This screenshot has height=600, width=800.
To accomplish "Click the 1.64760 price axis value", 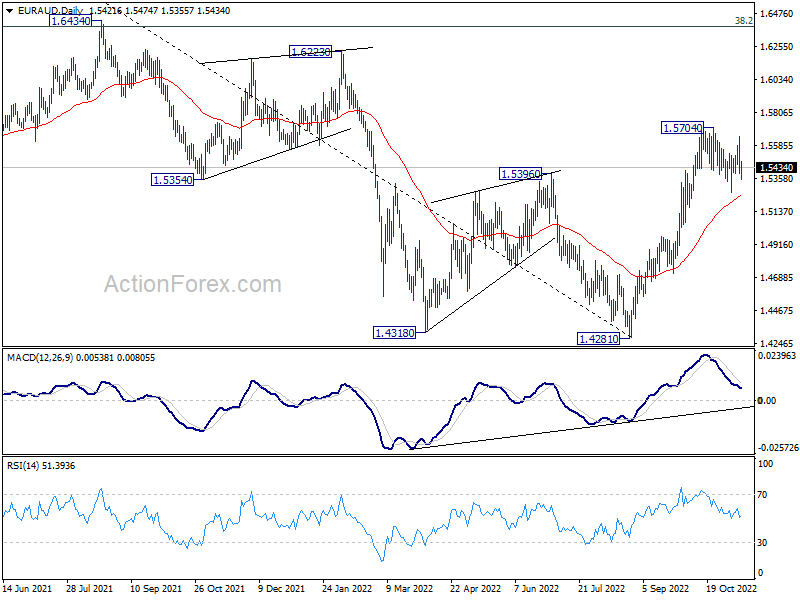I will 777,14.
